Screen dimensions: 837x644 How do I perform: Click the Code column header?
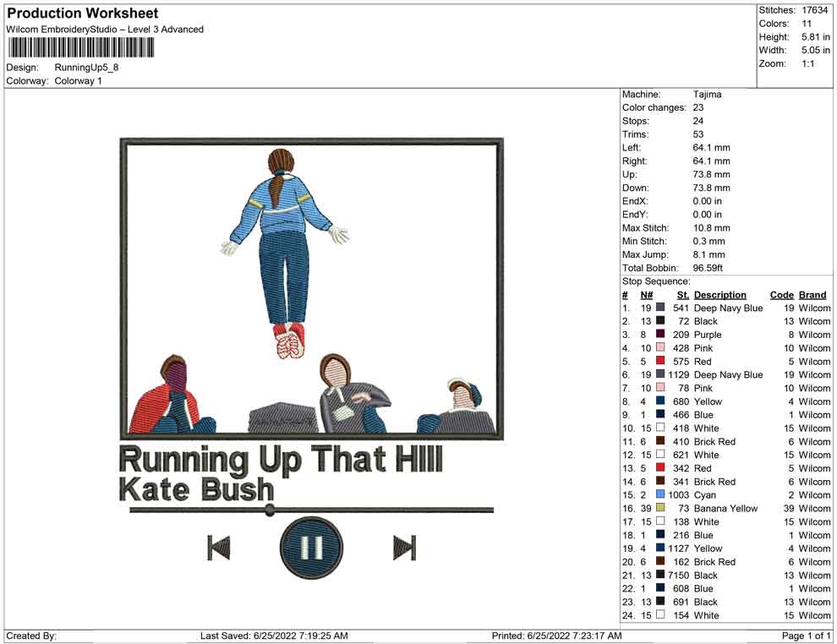click(x=781, y=294)
